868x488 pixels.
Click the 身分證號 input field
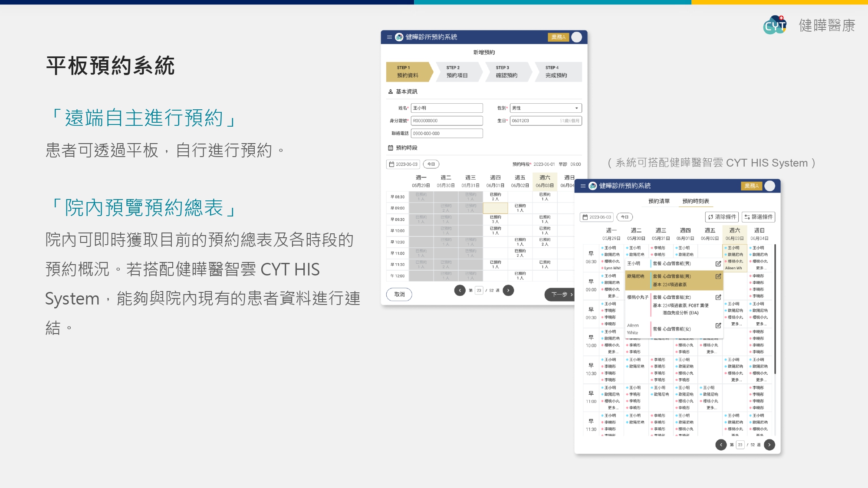pos(447,121)
